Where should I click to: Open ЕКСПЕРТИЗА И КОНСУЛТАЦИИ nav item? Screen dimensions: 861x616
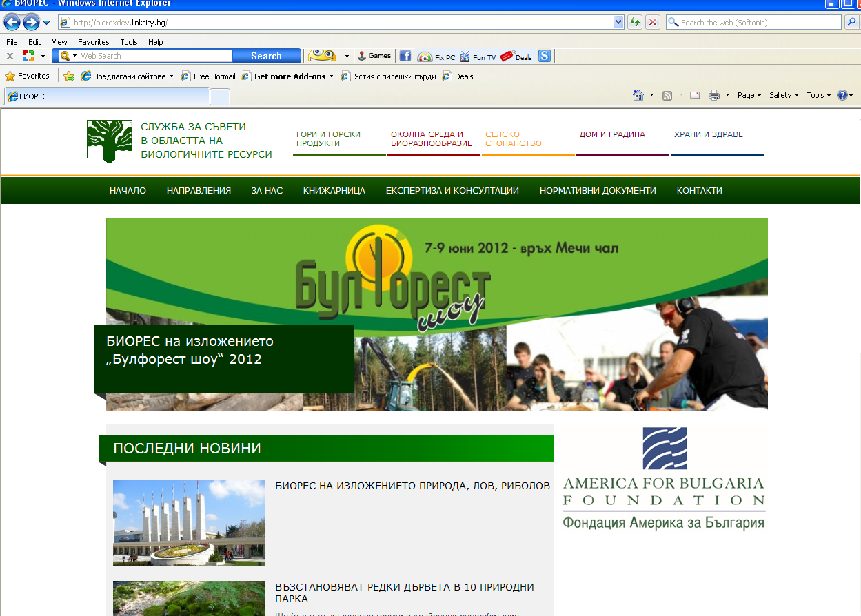[452, 191]
